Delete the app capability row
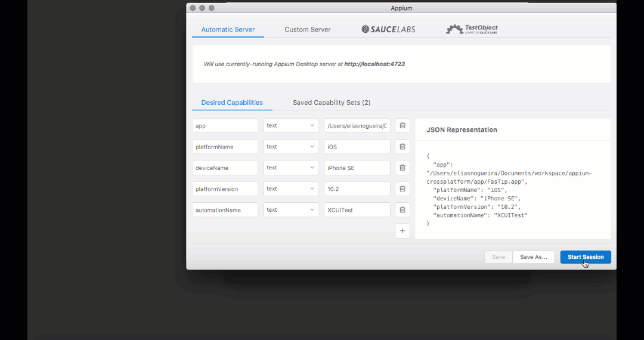 click(x=402, y=126)
